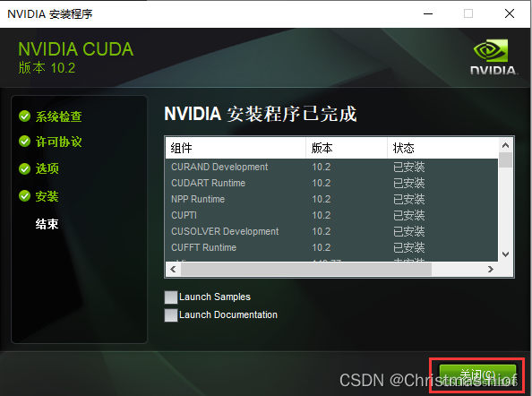Click the green checkmark beside 安装
532x396 pixels.
24,196
